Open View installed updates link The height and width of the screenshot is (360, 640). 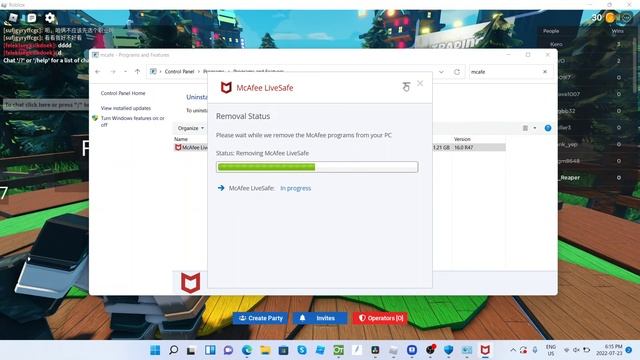click(126, 108)
